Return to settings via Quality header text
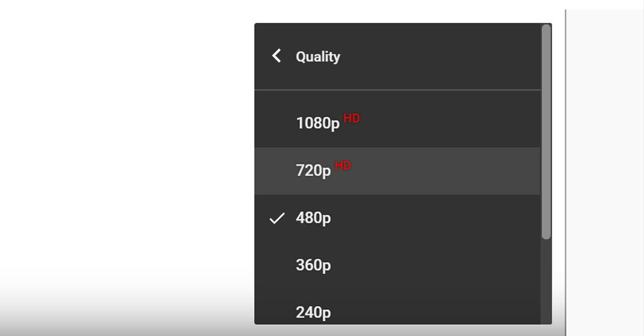The width and height of the screenshot is (644, 336). click(x=318, y=57)
